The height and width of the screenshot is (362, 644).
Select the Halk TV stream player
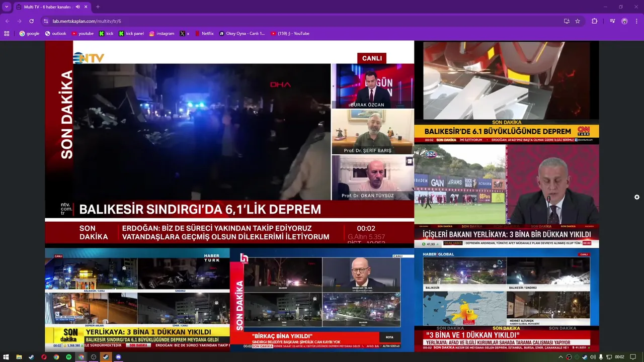tap(322, 300)
